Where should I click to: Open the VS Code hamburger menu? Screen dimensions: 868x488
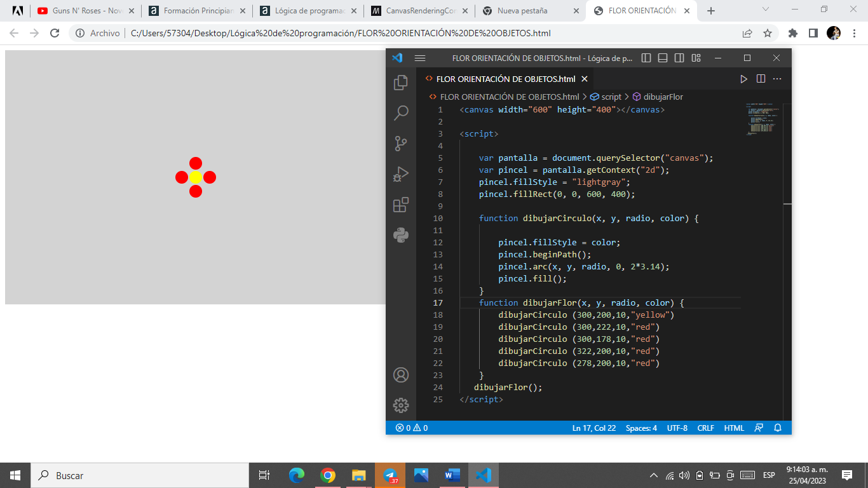tap(420, 58)
